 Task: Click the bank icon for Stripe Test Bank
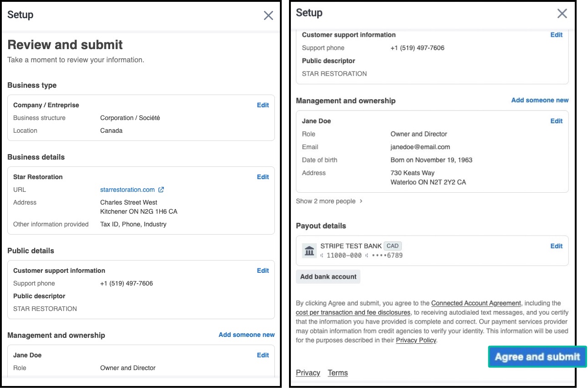pos(309,251)
